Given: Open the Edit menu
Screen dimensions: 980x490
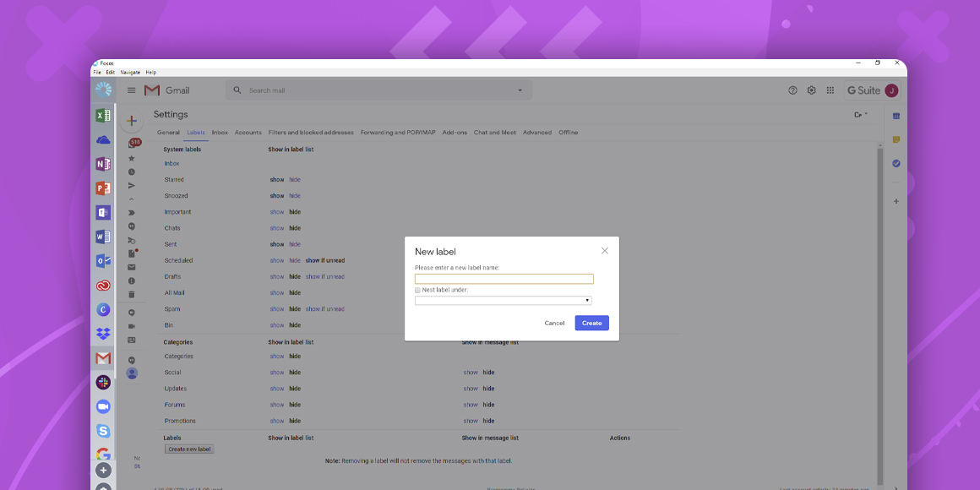Looking at the screenshot, I should [110, 73].
